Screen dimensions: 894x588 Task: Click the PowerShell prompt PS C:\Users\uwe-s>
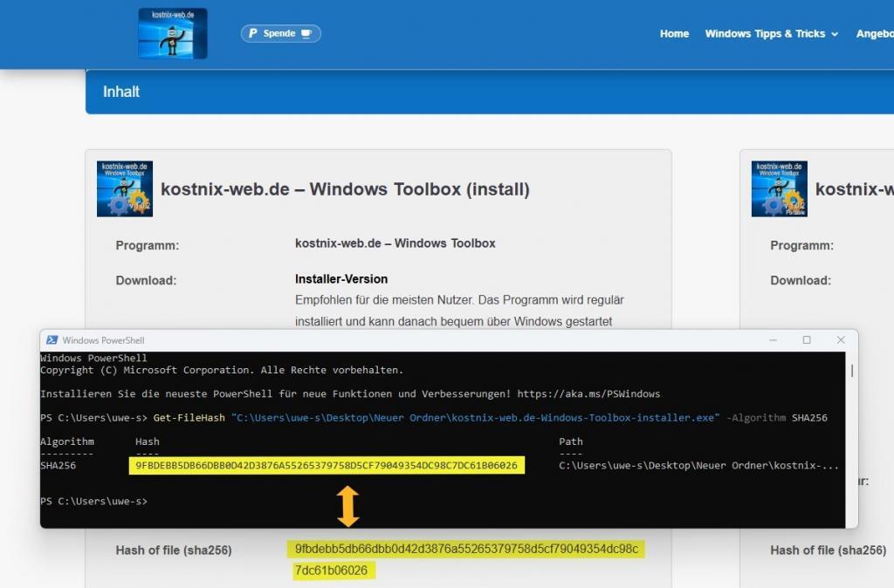coord(93,502)
